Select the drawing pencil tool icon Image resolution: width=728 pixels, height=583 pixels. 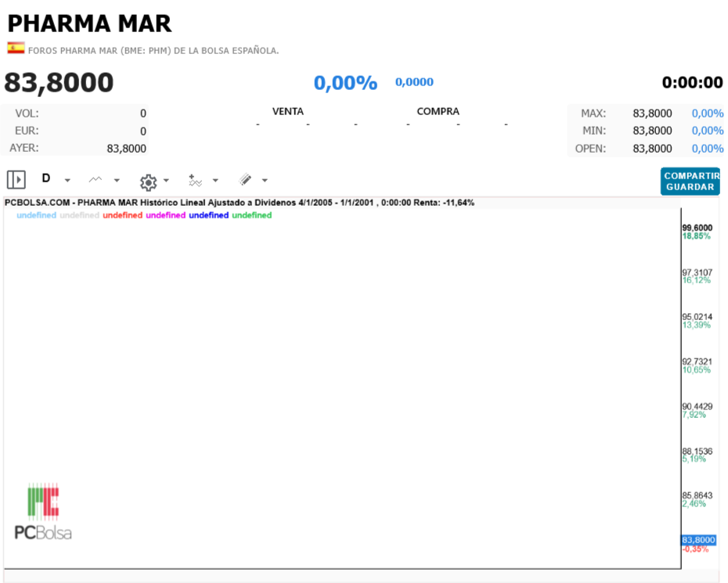[245, 180]
